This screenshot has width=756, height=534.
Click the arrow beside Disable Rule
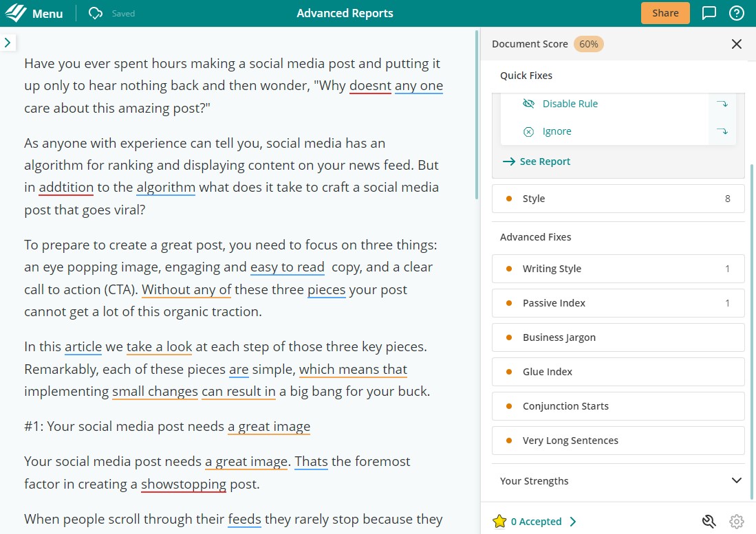coord(722,104)
